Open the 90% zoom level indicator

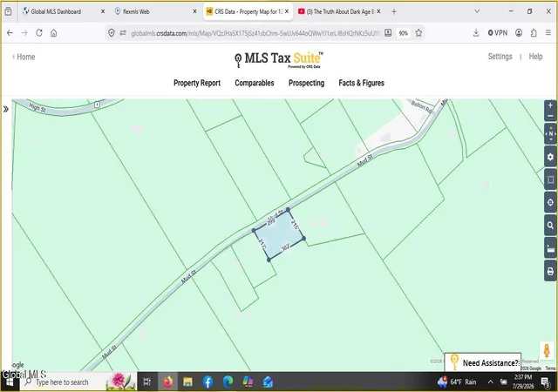tap(403, 33)
